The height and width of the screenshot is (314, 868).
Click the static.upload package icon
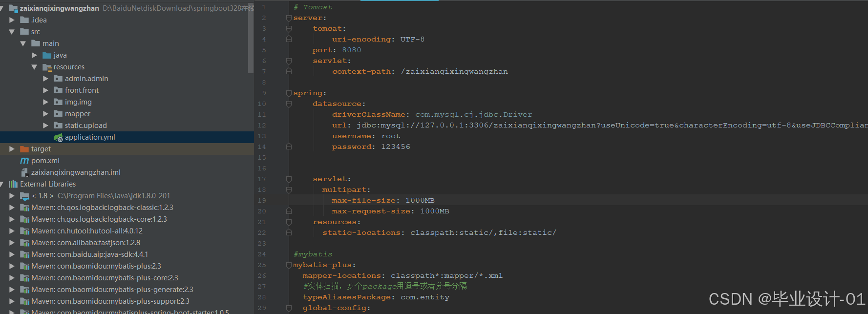[58, 126]
